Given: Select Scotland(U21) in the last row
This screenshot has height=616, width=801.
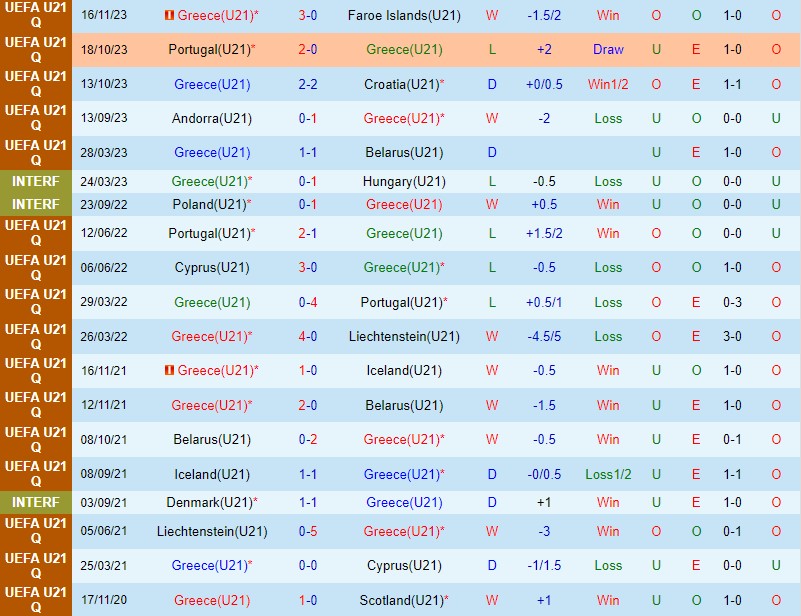Looking at the screenshot, I should coord(404,600).
